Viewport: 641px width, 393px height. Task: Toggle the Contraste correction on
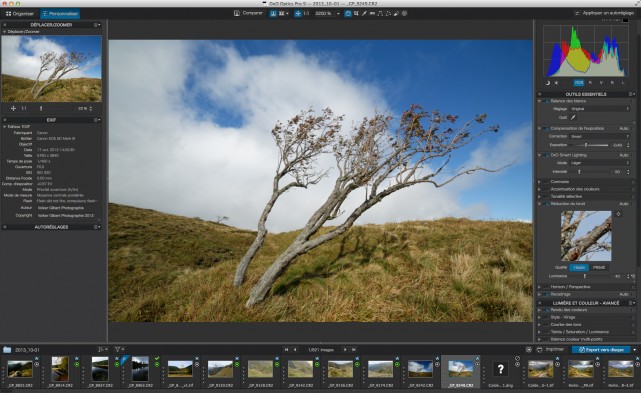point(546,182)
